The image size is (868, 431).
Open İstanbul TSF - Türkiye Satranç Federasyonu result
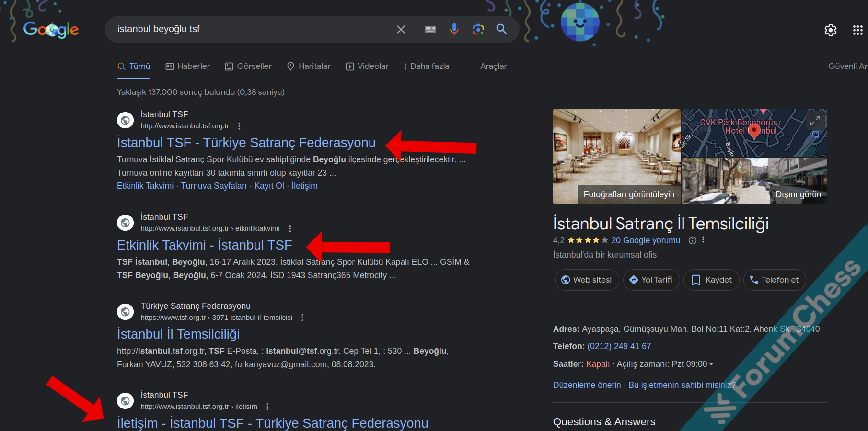pos(246,142)
